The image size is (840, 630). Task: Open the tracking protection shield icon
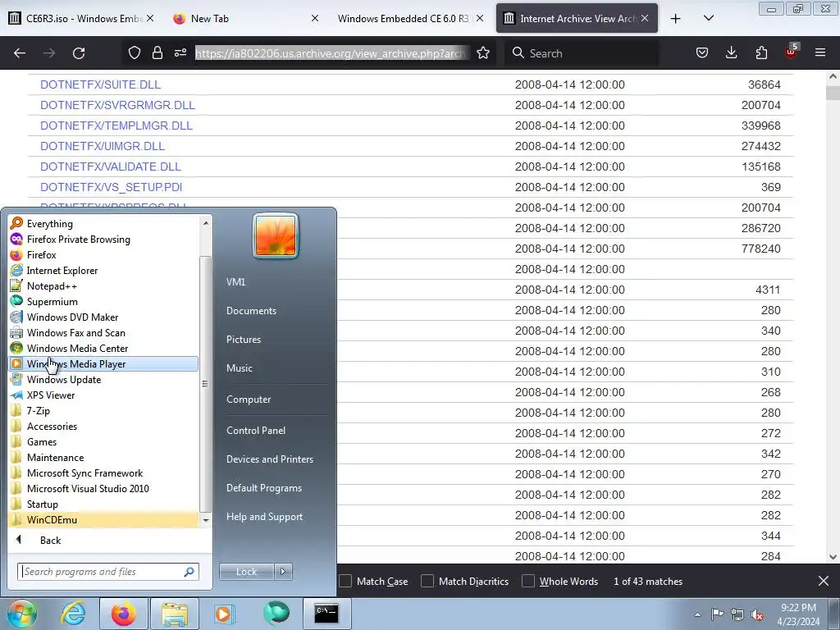pos(135,52)
